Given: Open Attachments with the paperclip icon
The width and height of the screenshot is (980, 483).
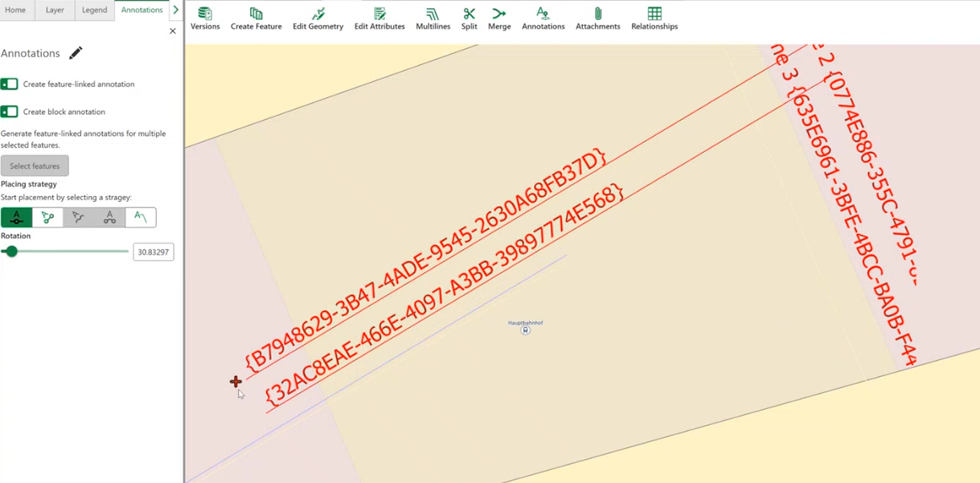Looking at the screenshot, I should pyautogui.click(x=597, y=18).
